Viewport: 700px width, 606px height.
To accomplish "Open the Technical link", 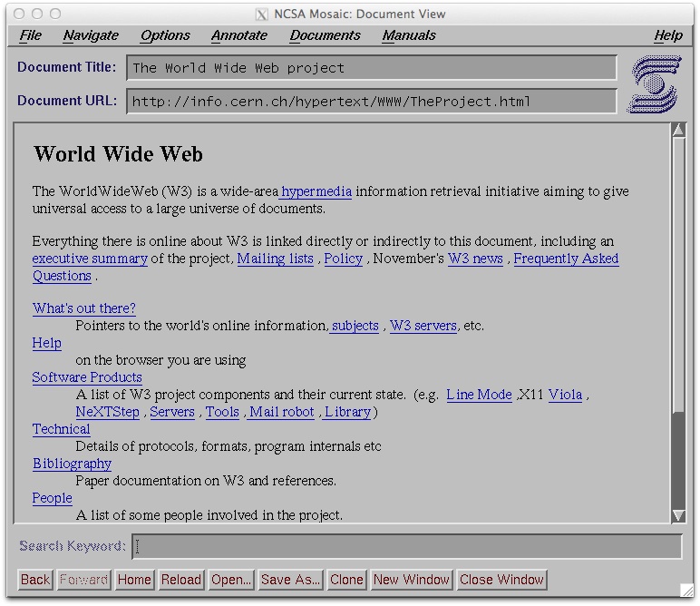I will (x=61, y=429).
